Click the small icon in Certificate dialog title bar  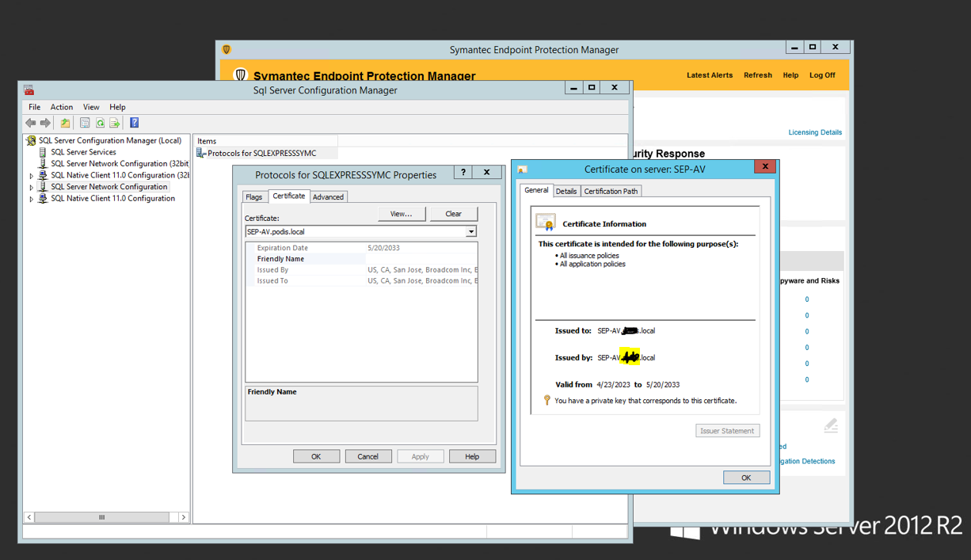pyautogui.click(x=523, y=169)
